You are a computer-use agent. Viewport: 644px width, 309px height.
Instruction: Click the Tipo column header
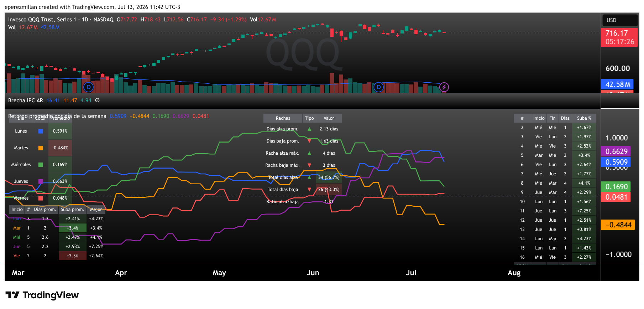point(309,118)
